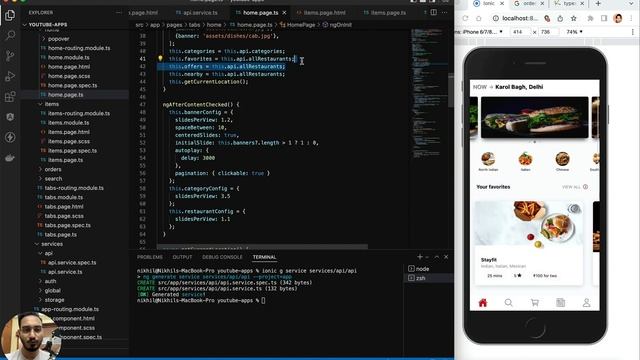Open the 74% zoom dropdown
The height and width of the screenshot is (360, 640).
(574, 32)
